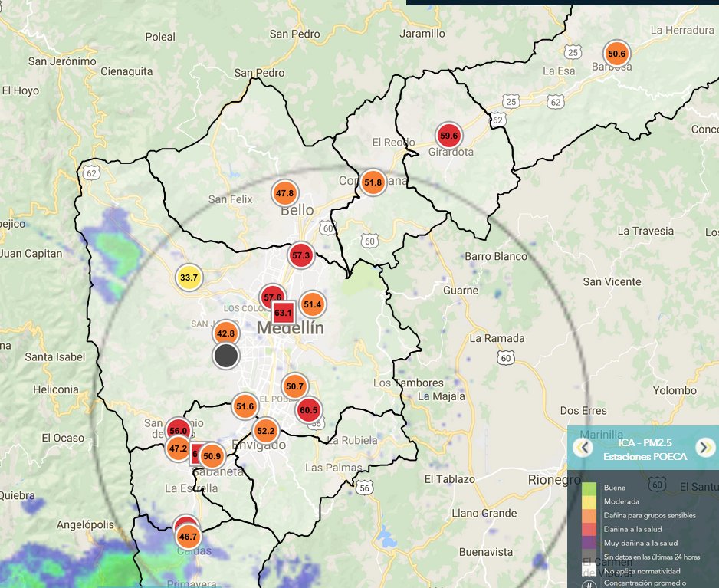The image size is (719, 588).
Task: Open the 50.9 station marker near Sabaneta
Action: click(212, 456)
